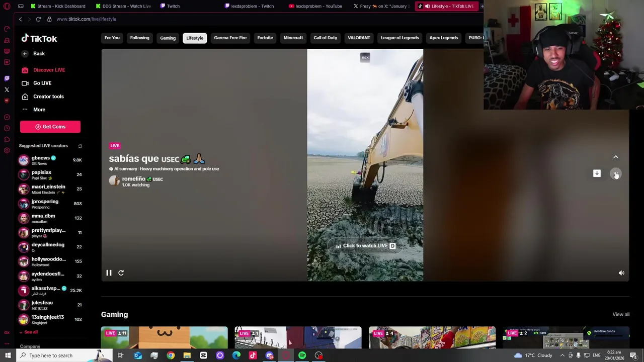
Task: Switch to Stream - Kick Dashboard tab
Action: pyautogui.click(x=58, y=6)
